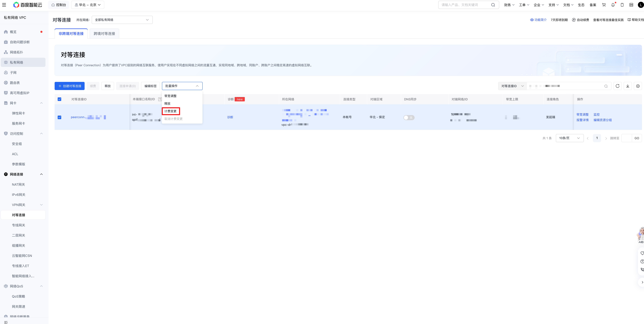
Task: Download the peer connection list
Action: click(x=628, y=86)
